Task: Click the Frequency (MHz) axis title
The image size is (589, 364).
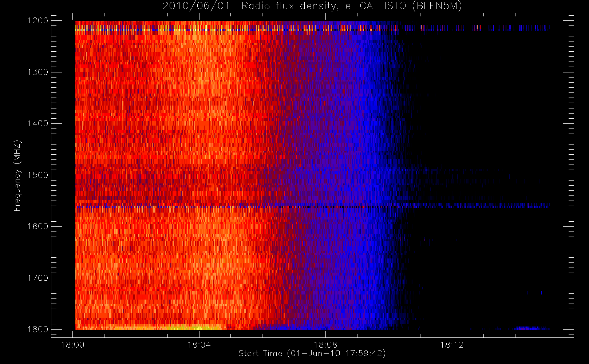Action: [x=17, y=175]
